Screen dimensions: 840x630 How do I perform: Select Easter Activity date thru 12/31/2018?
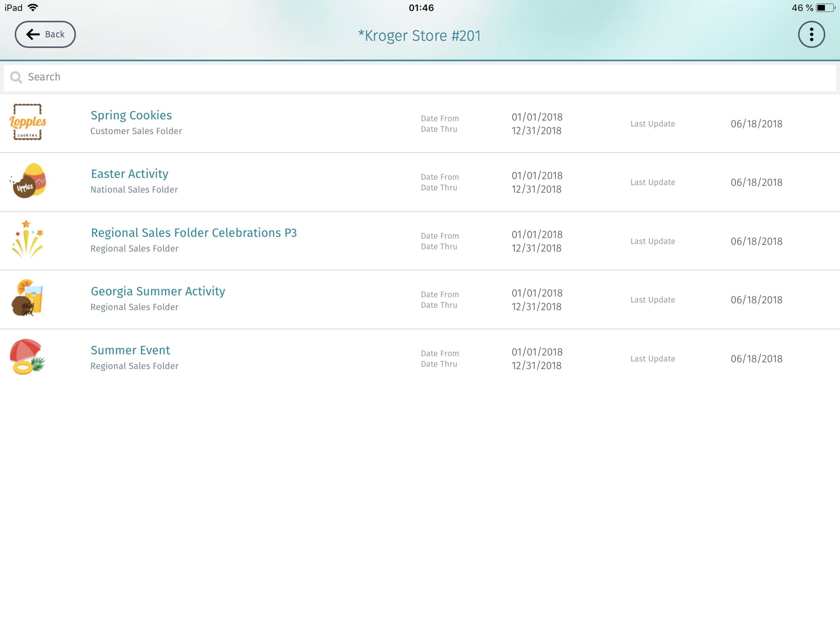point(536,189)
